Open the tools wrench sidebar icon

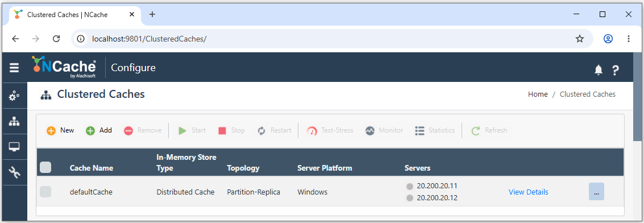click(x=14, y=172)
